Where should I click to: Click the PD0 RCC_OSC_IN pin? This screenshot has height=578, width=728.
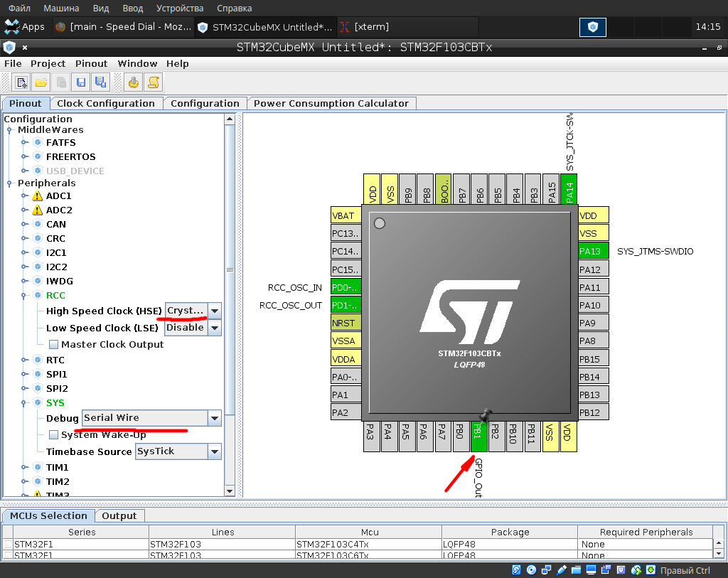click(346, 287)
